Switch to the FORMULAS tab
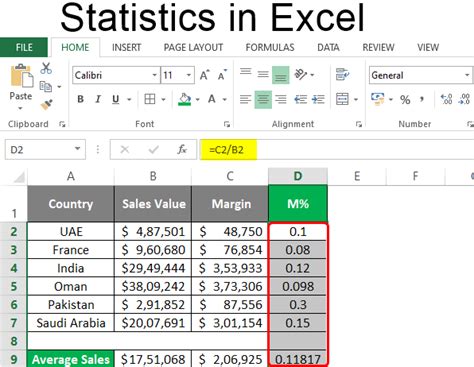Viewport: 474px width, 367px height. (x=270, y=47)
